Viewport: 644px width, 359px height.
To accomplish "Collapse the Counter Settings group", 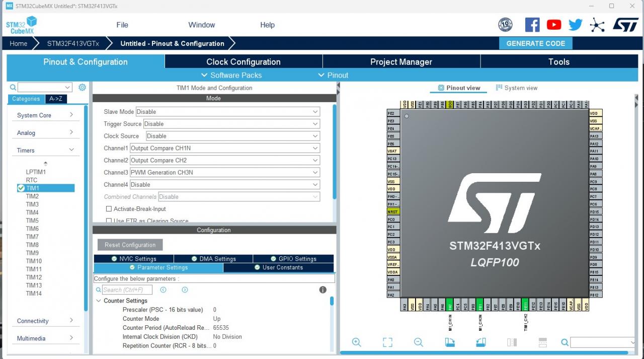I will click(x=98, y=301).
